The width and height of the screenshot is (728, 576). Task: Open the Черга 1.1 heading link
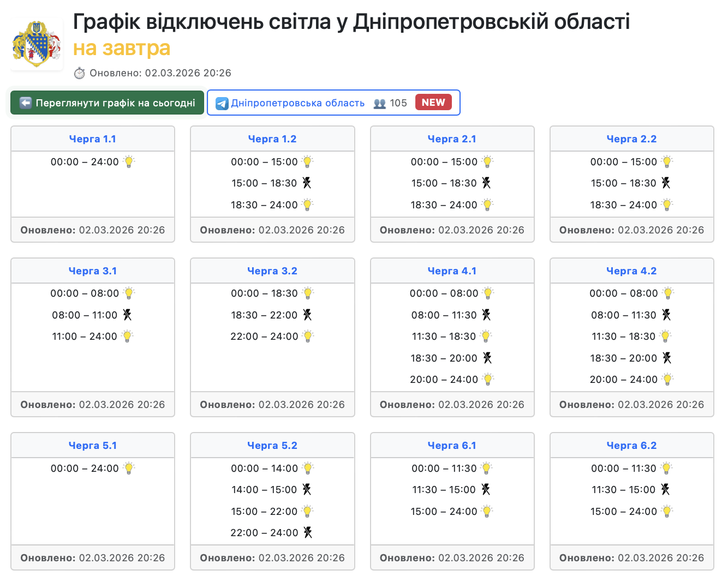[93, 139]
